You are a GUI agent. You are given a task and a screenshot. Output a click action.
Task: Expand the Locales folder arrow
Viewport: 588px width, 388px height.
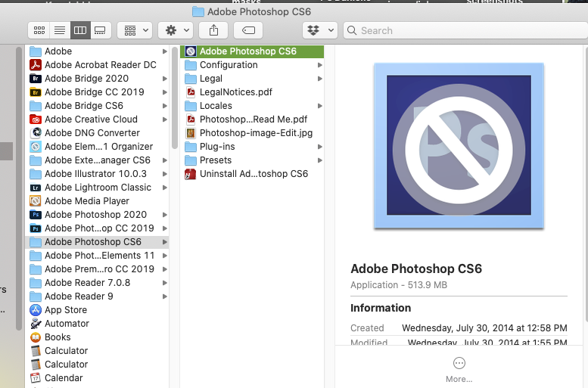point(320,106)
